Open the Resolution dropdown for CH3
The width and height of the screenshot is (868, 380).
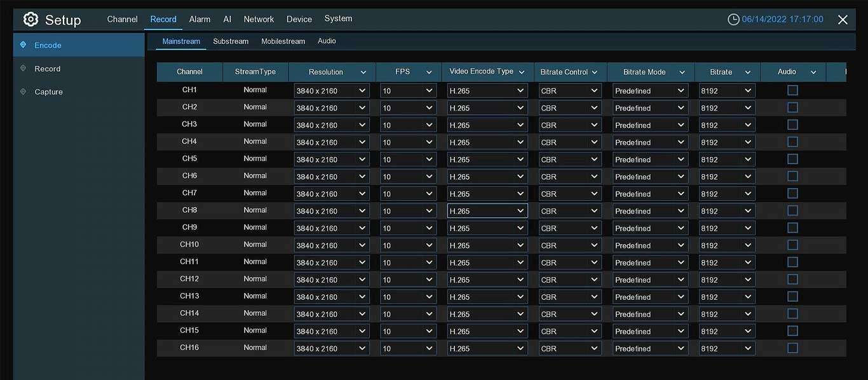[331, 125]
